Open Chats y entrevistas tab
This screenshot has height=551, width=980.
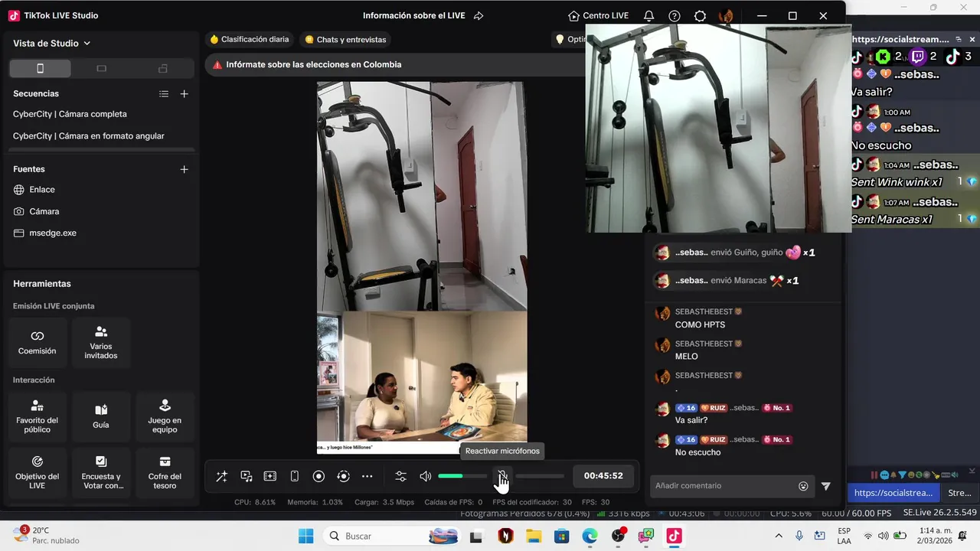tap(345, 39)
